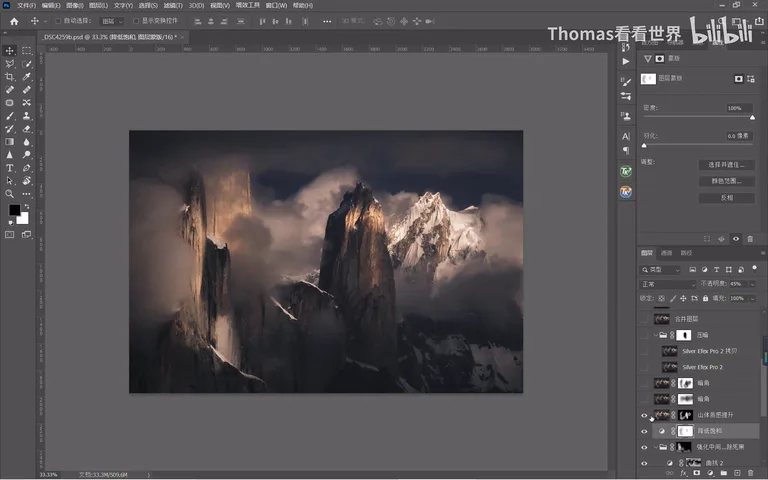Click the add layer mask icon in Layers panel

click(x=696, y=473)
